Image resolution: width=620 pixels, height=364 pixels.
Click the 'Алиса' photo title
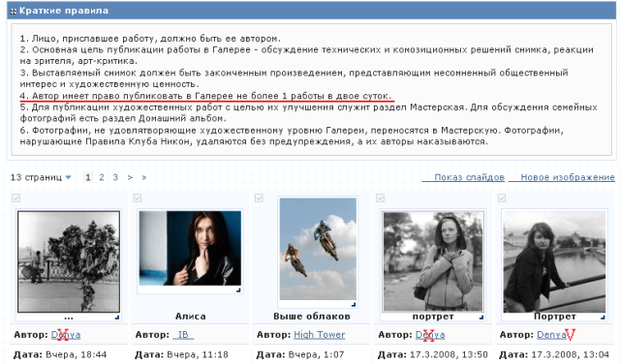[x=190, y=317]
